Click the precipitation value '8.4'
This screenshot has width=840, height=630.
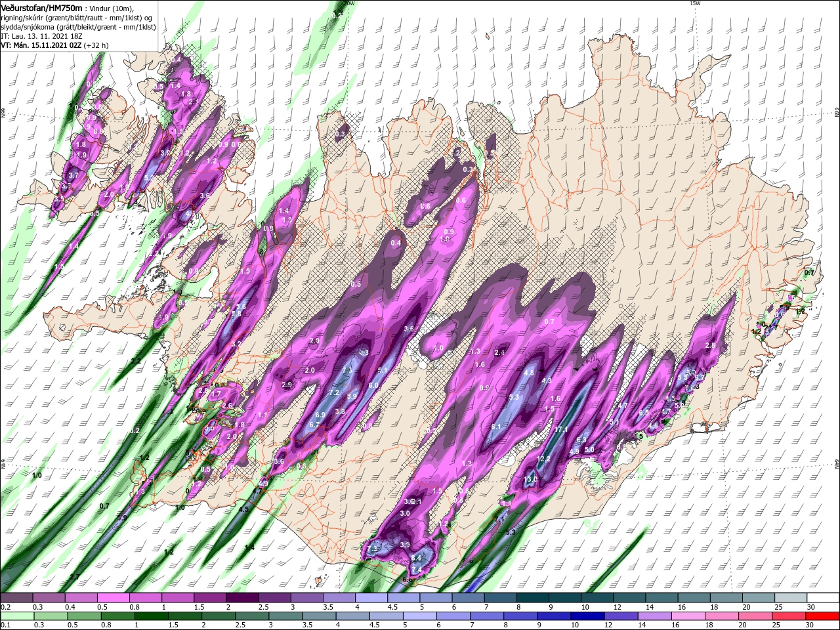[x=417, y=558]
